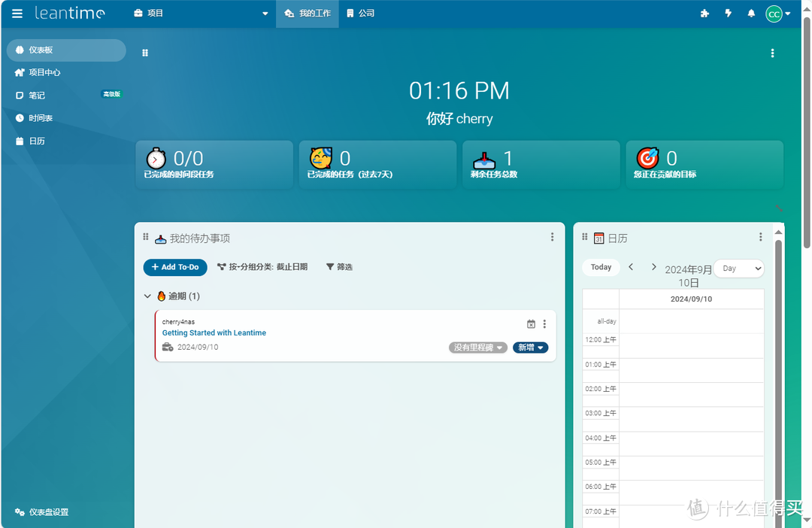Open the CC user avatar menu
Viewport: 812px width, 528px height.
[774, 13]
